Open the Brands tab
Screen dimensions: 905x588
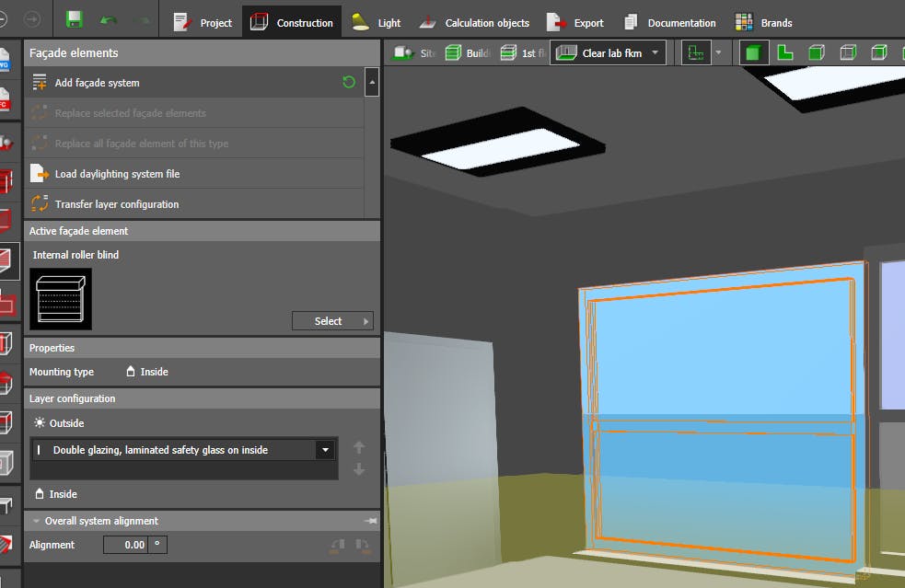click(x=763, y=22)
